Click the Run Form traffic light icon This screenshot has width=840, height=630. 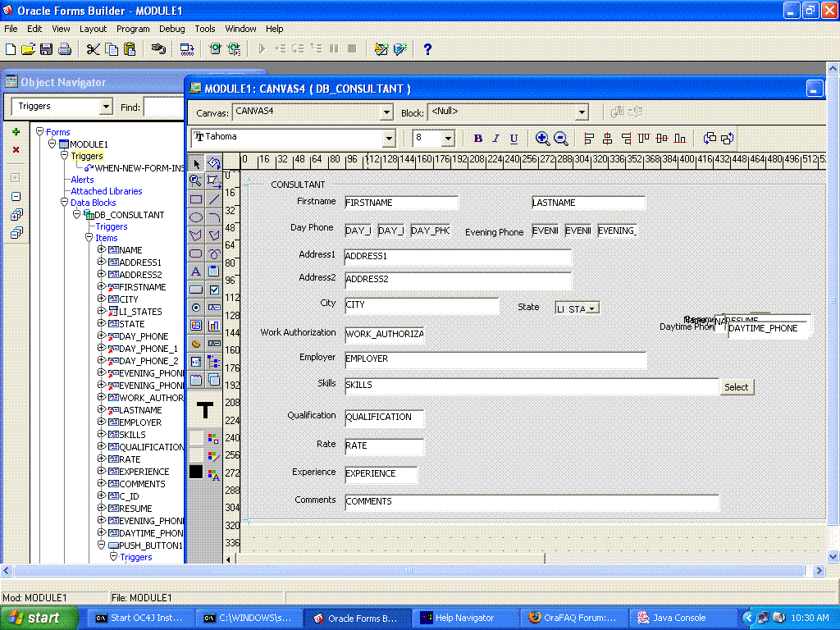[216, 49]
